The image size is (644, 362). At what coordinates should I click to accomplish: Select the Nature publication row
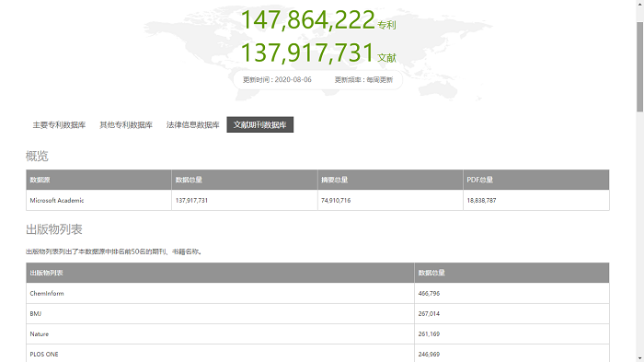pos(317,334)
